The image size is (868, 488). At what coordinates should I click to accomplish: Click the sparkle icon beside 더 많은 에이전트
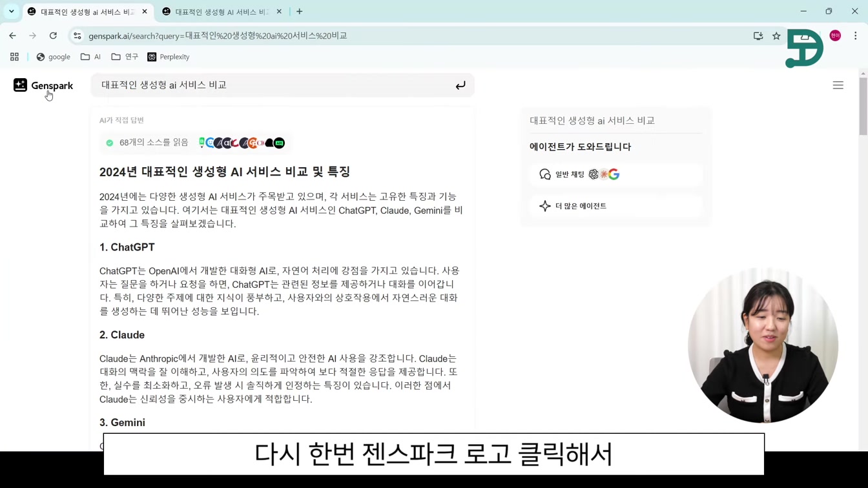coord(544,206)
